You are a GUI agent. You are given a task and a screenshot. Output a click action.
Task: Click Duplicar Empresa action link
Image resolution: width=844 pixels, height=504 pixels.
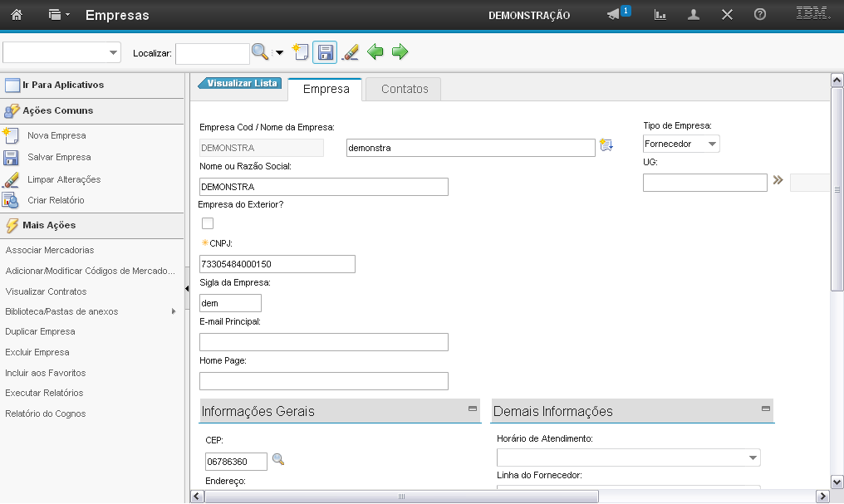pos(40,331)
